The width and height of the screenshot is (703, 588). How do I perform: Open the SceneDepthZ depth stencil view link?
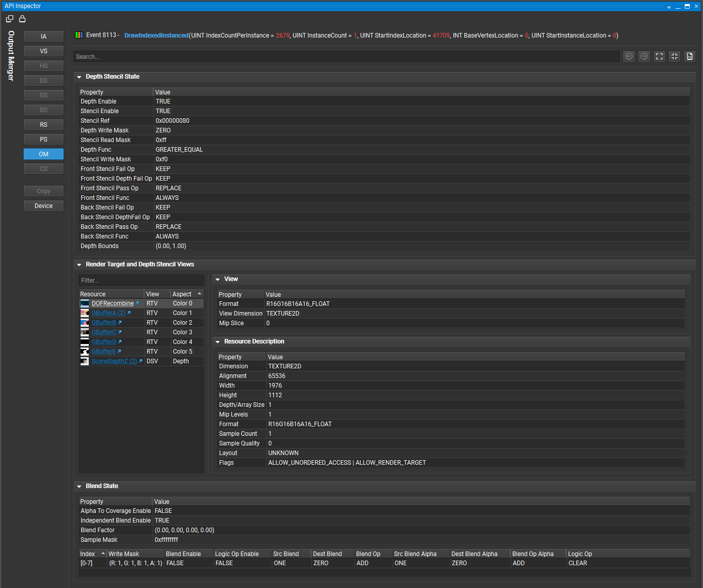[114, 361]
